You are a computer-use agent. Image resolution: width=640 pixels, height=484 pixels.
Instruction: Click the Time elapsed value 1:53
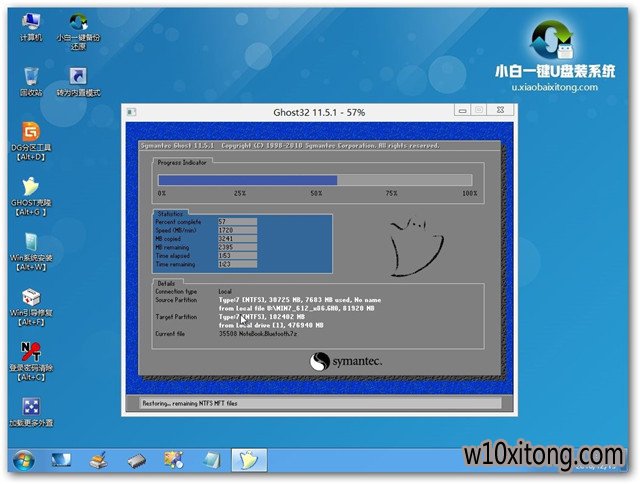pos(237,256)
